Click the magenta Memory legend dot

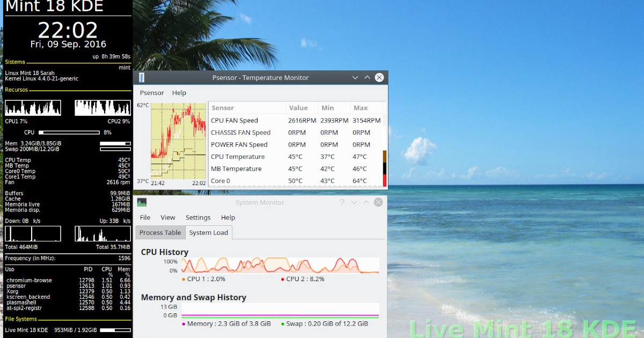tap(184, 324)
